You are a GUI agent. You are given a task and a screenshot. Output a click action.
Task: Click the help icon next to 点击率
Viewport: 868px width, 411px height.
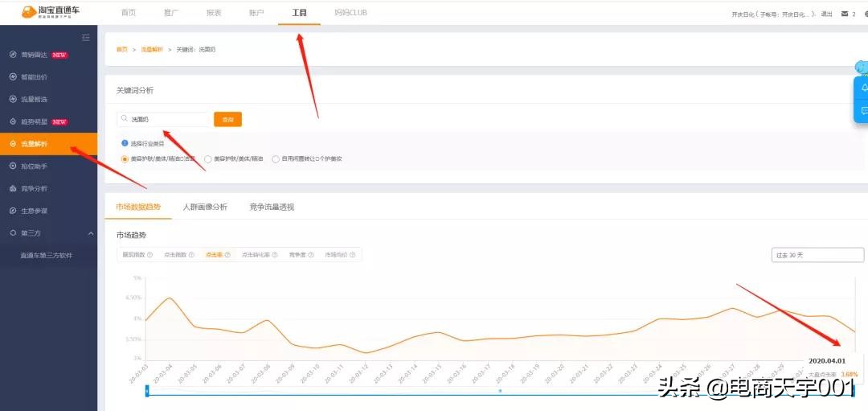pos(227,255)
